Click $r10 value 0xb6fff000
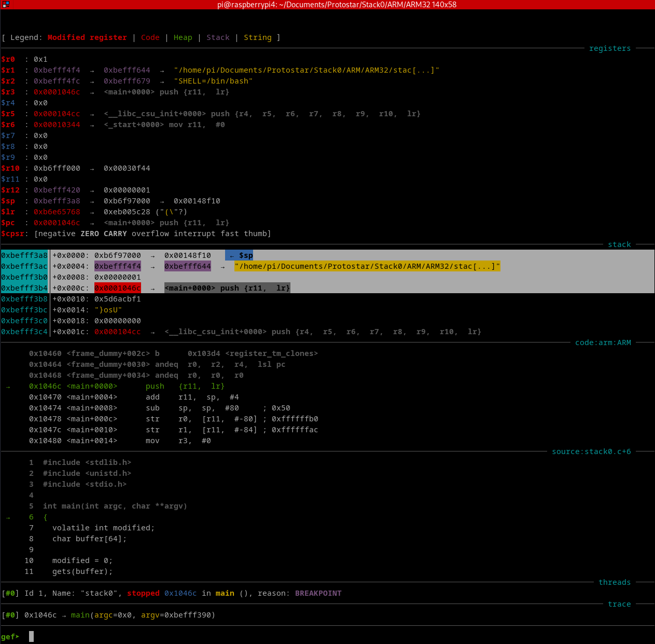655x644 pixels. pyautogui.click(x=57, y=168)
